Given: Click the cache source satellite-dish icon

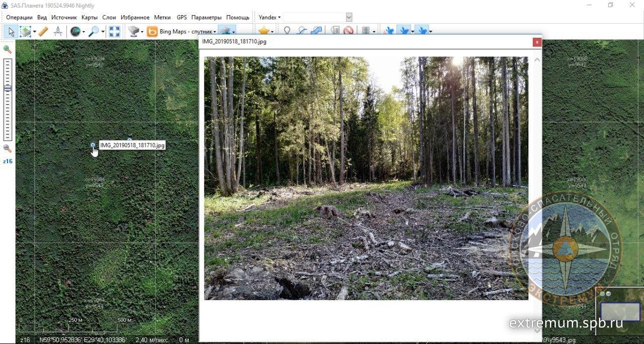Looking at the screenshot, I should pos(133,32).
